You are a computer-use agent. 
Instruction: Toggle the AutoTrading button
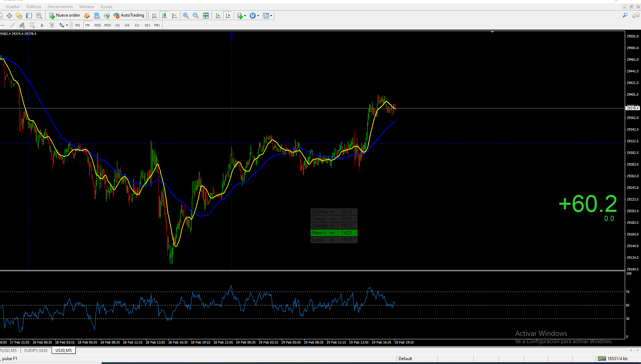click(x=129, y=16)
